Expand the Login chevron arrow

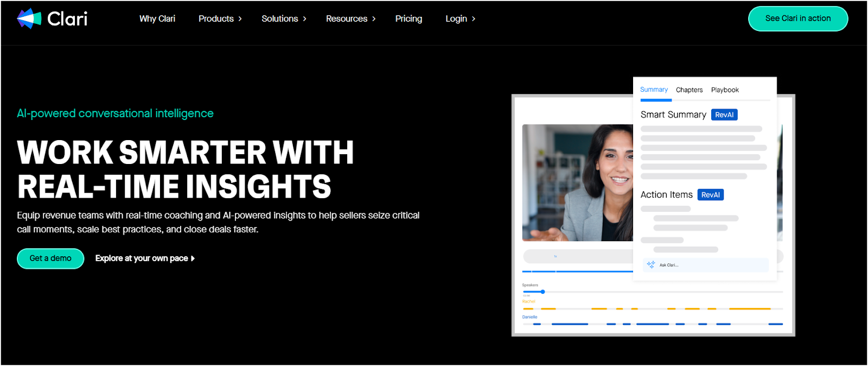(473, 18)
